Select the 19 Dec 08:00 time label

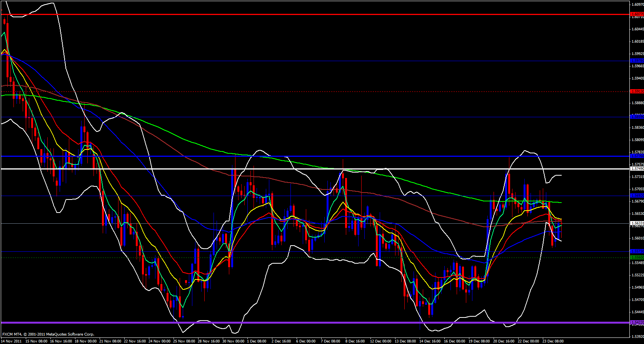[x=479, y=341]
